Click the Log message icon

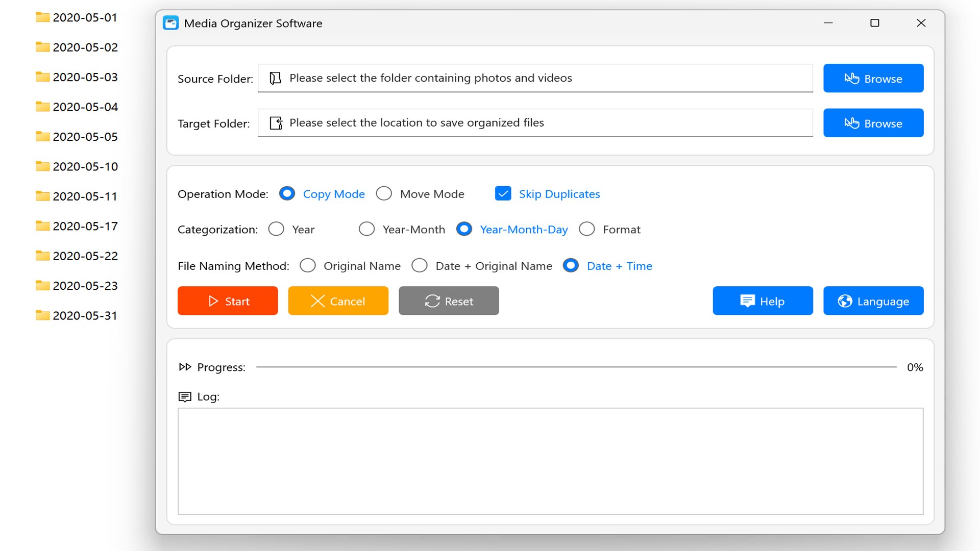185,397
